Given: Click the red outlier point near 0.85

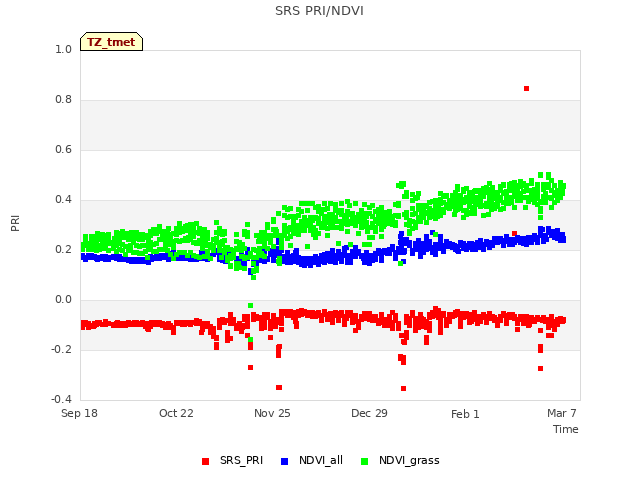Looking at the screenshot, I should (527, 89).
